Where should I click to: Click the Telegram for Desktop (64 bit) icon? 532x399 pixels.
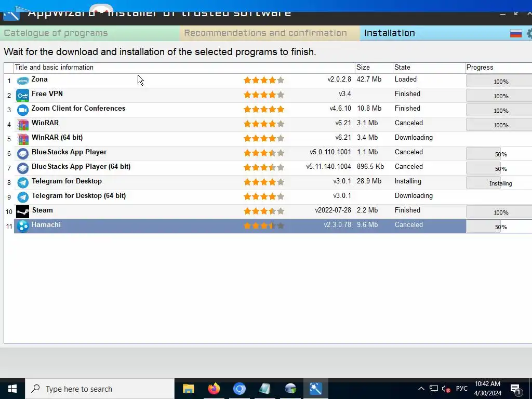pos(23,197)
